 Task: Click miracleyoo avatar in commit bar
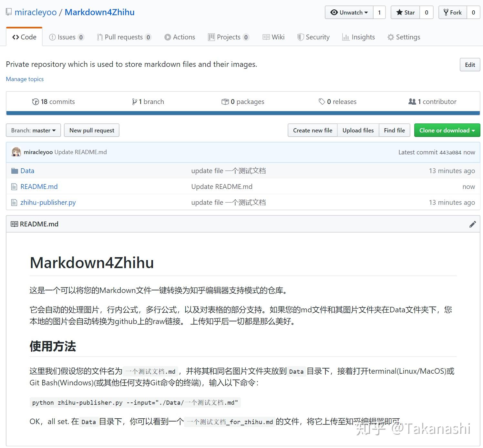click(16, 152)
